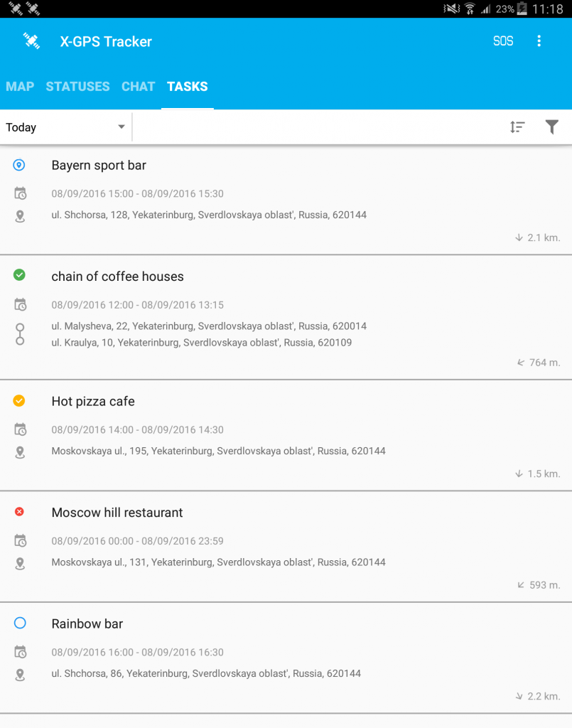Screen dimensions: 572x728
Task: Tap the route icon for chain of coffee houses
Action: click(20, 334)
